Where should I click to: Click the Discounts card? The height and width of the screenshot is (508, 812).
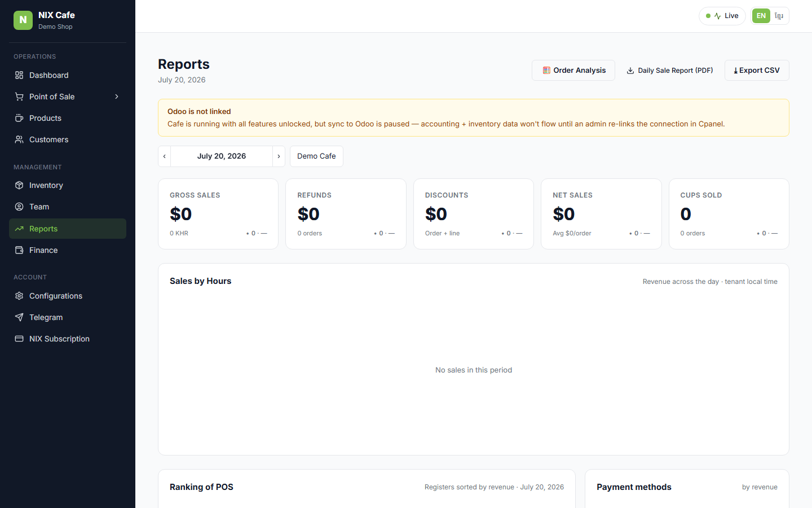click(x=474, y=214)
